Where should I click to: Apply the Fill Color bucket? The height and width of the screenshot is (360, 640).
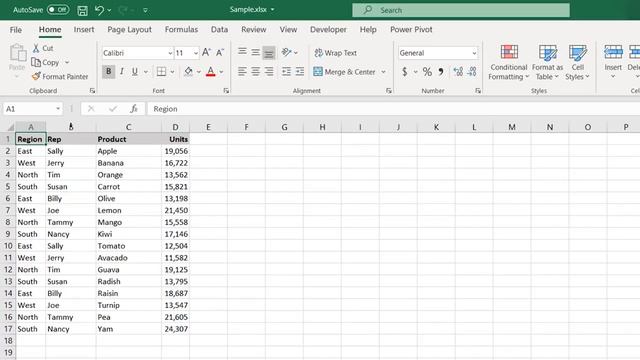tap(189, 71)
